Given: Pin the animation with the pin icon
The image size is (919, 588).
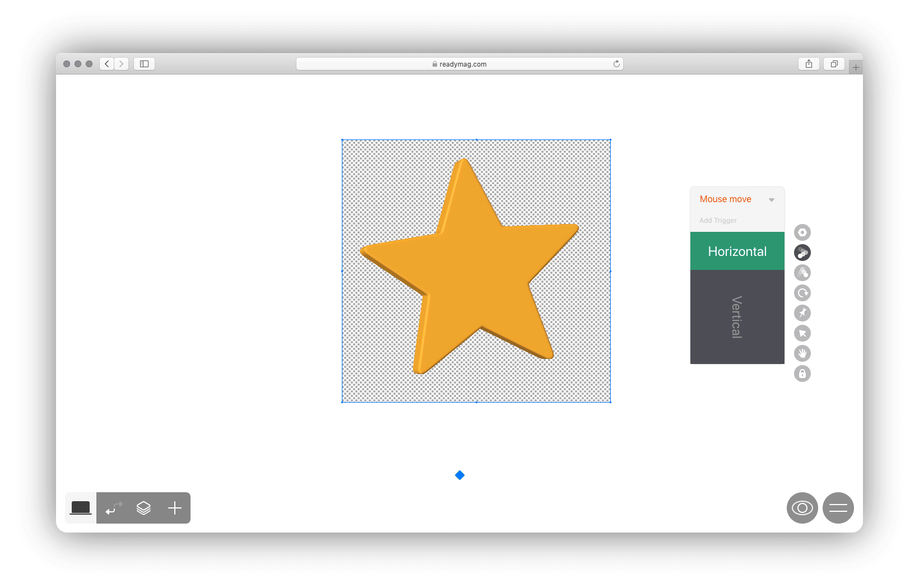Looking at the screenshot, I should [802, 313].
